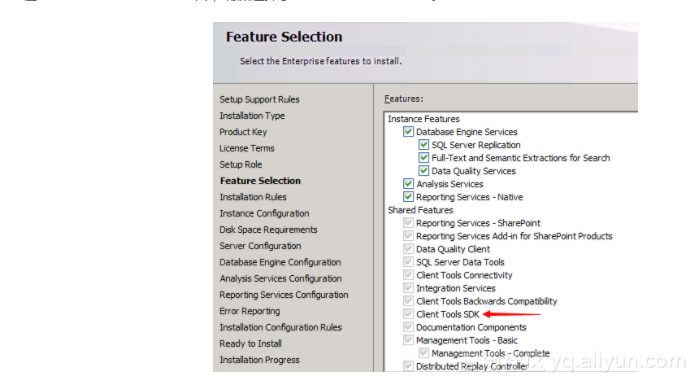
Task: Select Analysis Services label
Action: tap(450, 184)
